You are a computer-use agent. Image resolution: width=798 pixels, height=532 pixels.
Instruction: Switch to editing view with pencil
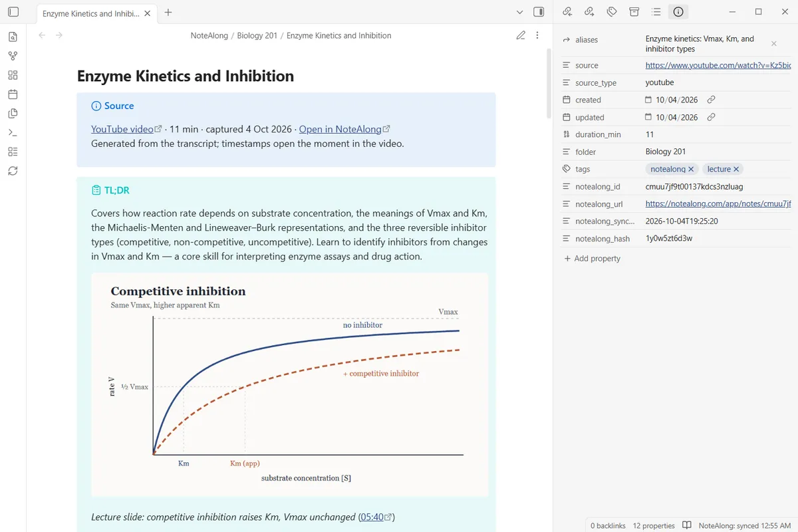(x=521, y=35)
